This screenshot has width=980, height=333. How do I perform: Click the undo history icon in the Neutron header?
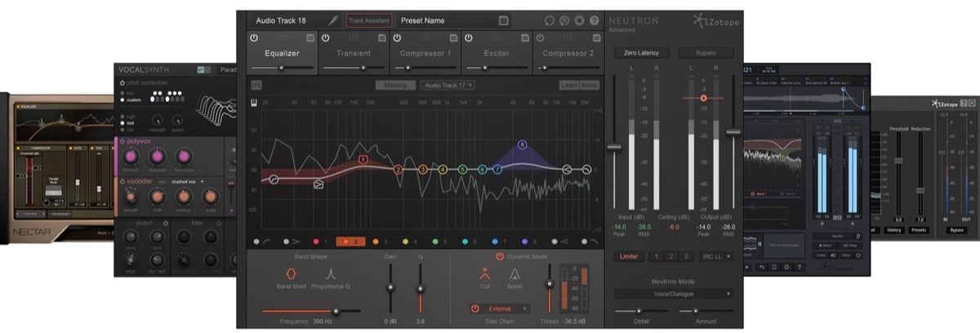pyautogui.click(x=550, y=20)
